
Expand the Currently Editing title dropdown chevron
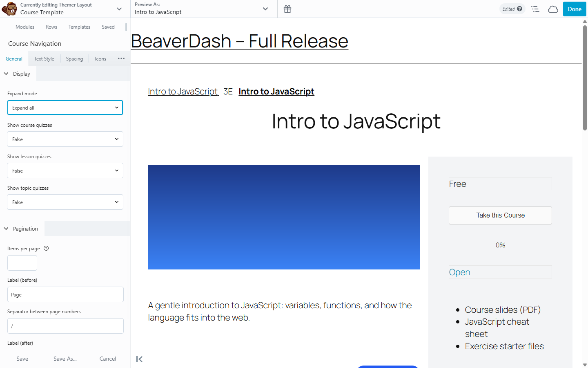click(x=119, y=9)
